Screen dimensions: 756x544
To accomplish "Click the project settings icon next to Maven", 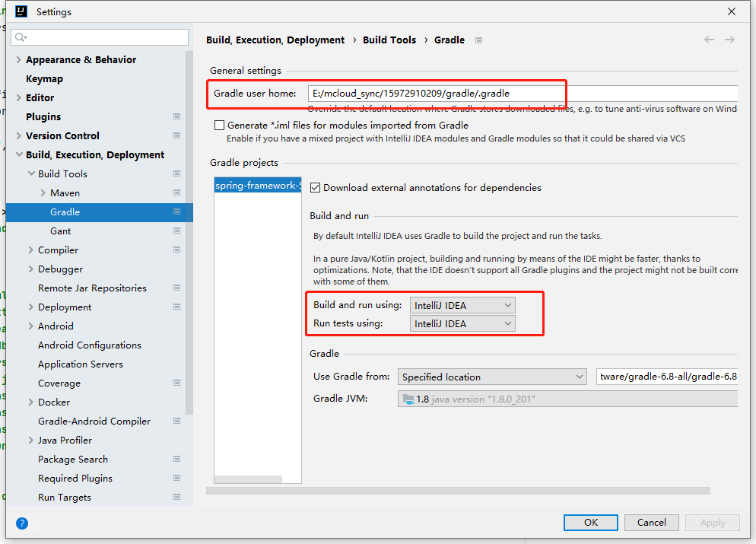I will tap(177, 193).
